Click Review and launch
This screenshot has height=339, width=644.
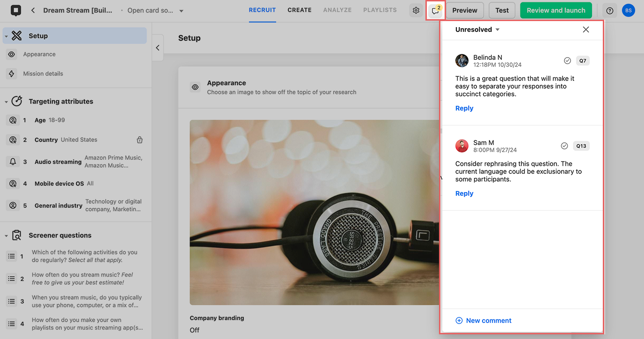[x=556, y=10]
